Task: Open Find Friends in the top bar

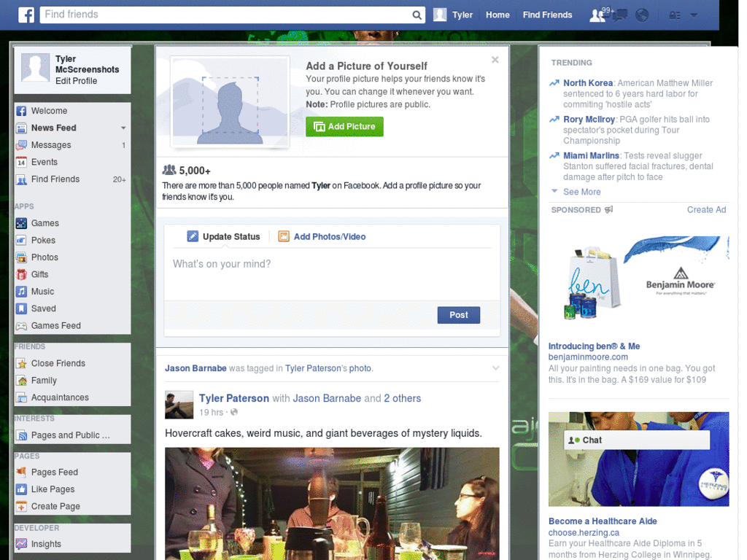Action: (x=547, y=15)
